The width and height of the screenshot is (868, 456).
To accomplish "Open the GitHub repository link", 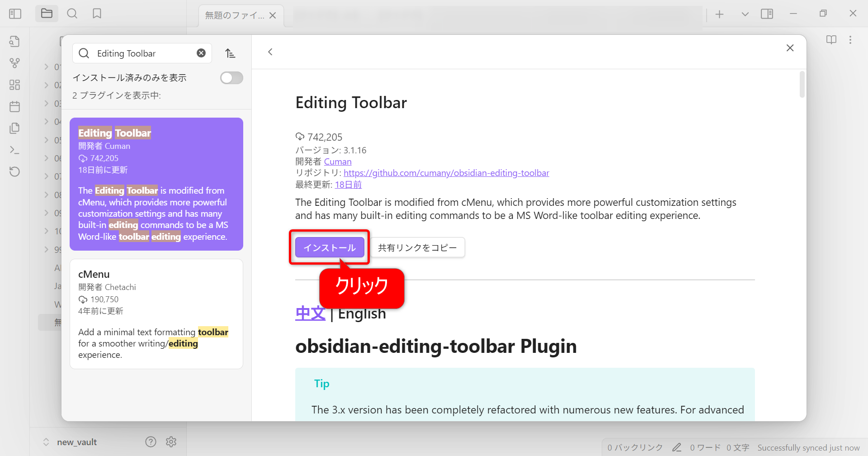I will pyautogui.click(x=446, y=173).
